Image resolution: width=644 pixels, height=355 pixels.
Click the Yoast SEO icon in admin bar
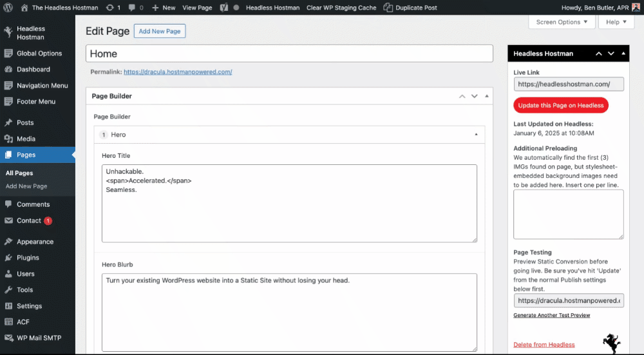(x=224, y=8)
